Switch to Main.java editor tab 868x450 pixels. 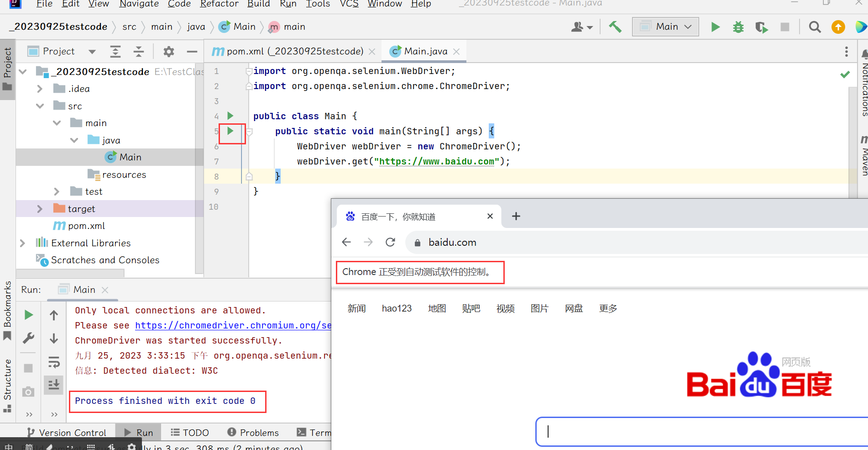(425, 52)
